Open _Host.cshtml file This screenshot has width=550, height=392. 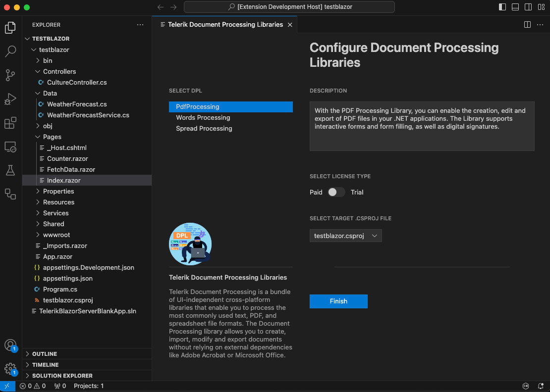click(87, 148)
